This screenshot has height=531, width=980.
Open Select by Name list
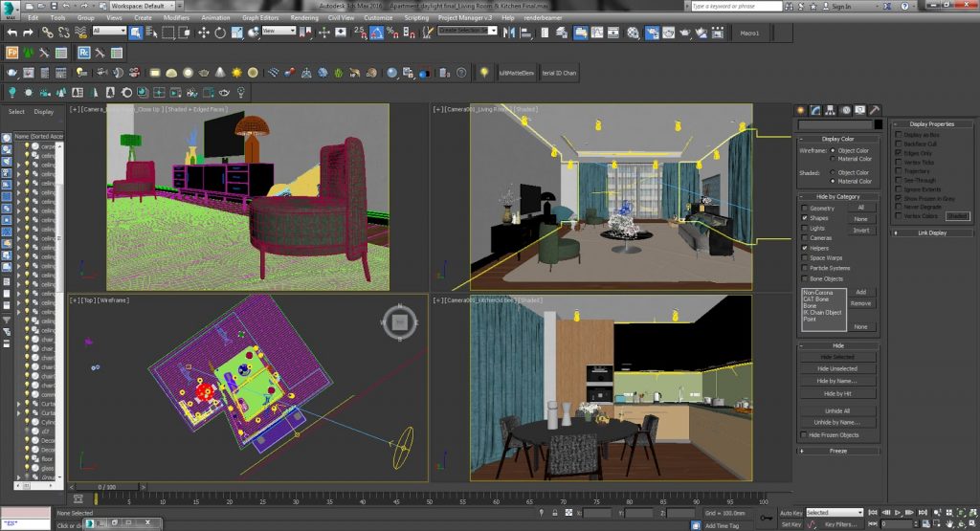(151, 33)
